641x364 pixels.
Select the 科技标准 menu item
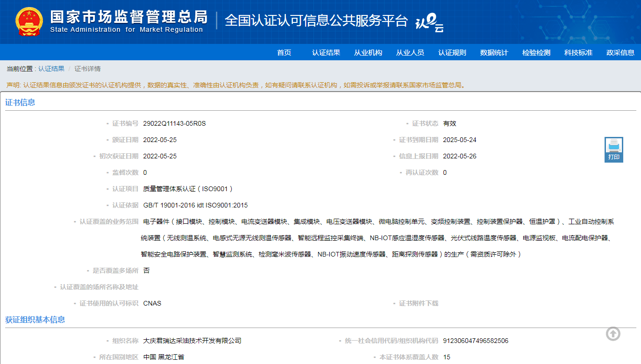[578, 53]
